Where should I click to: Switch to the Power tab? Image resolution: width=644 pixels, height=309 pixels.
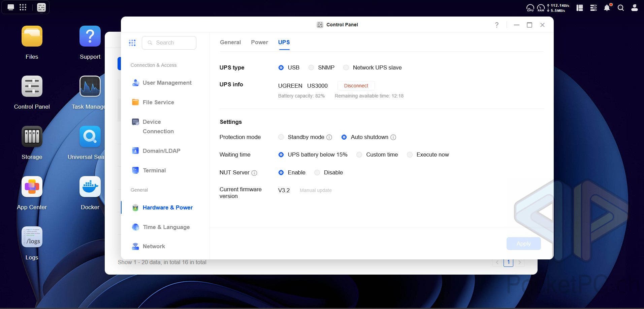(259, 42)
